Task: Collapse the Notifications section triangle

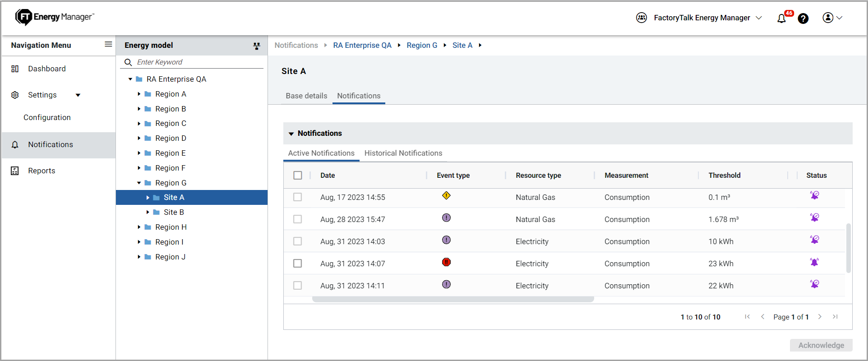Action: click(291, 134)
